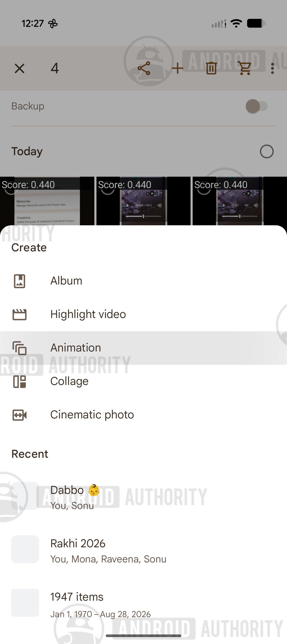Image resolution: width=287 pixels, height=644 pixels.
Task: Tap the share icon in the toolbar
Action: (144, 68)
